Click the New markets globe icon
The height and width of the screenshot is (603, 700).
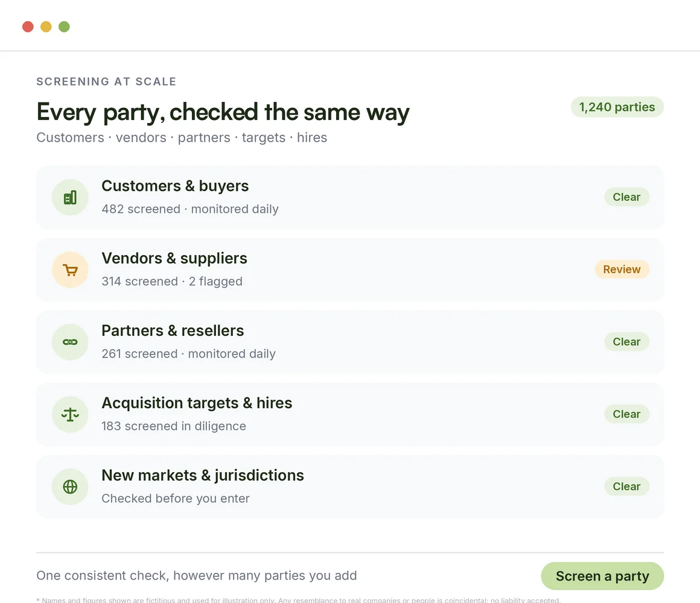point(70,487)
